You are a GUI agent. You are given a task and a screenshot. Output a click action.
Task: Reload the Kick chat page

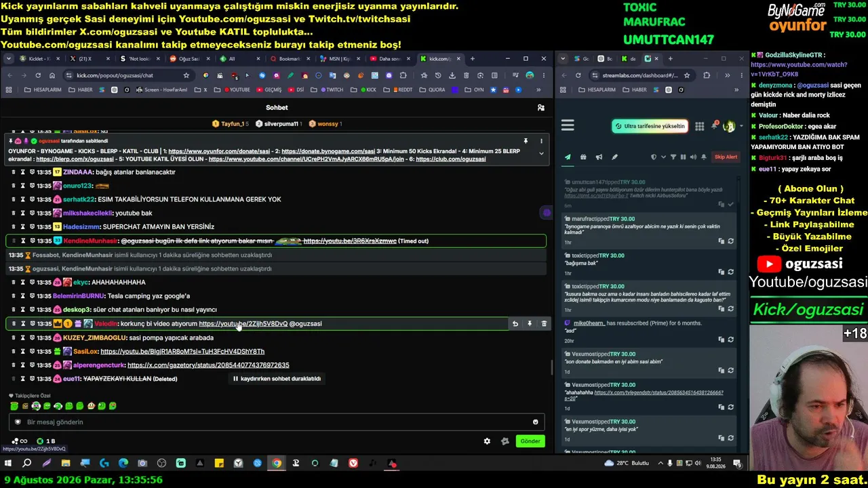pyautogui.click(x=38, y=75)
